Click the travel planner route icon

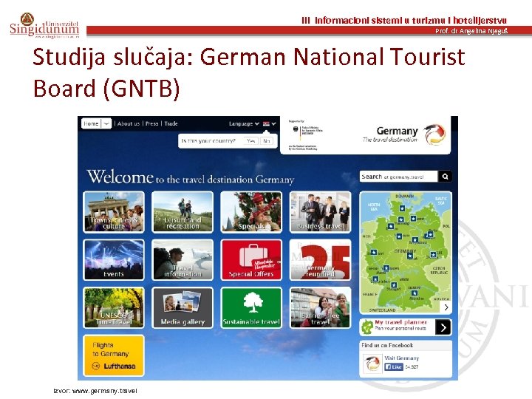click(367, 327)
